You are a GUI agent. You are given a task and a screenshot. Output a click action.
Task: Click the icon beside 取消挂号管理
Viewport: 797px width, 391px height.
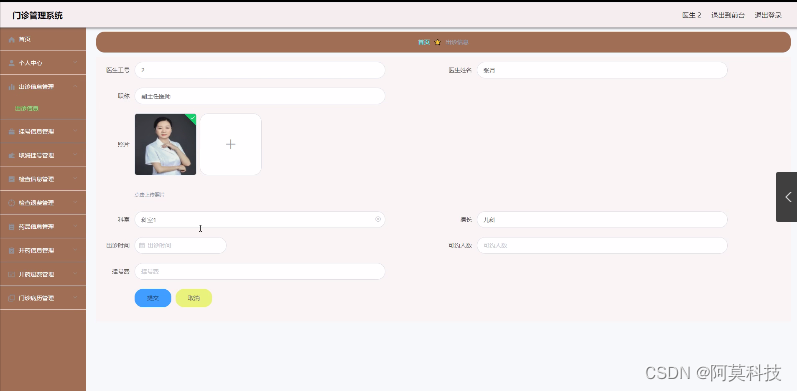(x=12, y=155)
